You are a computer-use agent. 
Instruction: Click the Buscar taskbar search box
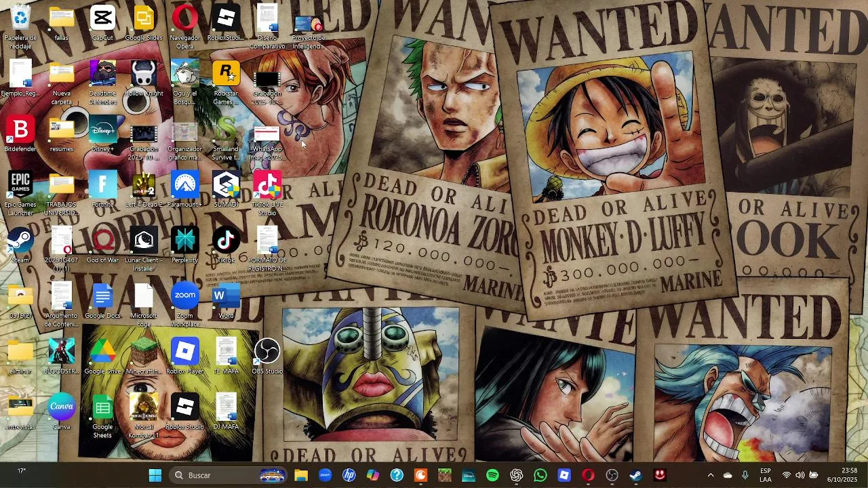pyautogui.click(x=229, y=475)
